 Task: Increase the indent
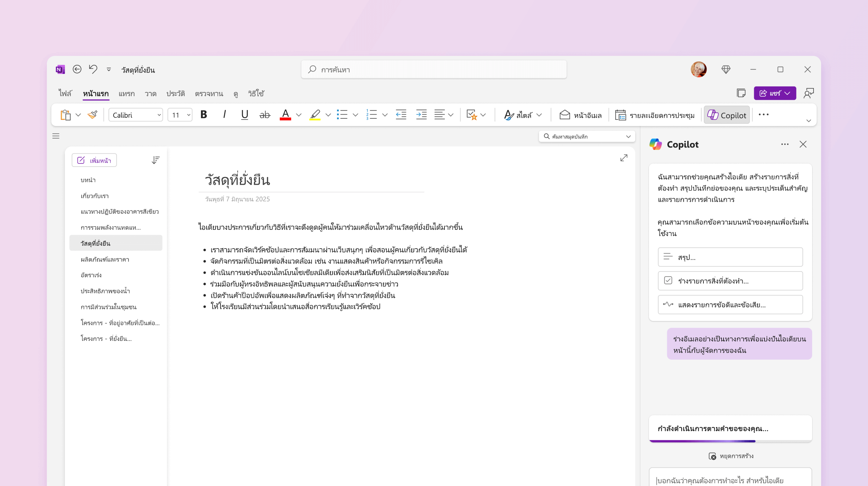coord(421,115)
